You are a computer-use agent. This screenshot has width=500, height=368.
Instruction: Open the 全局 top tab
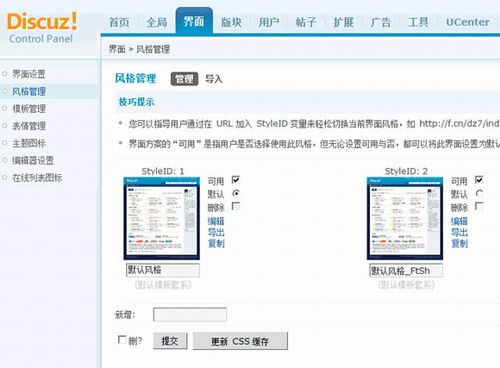click(156, 22)
